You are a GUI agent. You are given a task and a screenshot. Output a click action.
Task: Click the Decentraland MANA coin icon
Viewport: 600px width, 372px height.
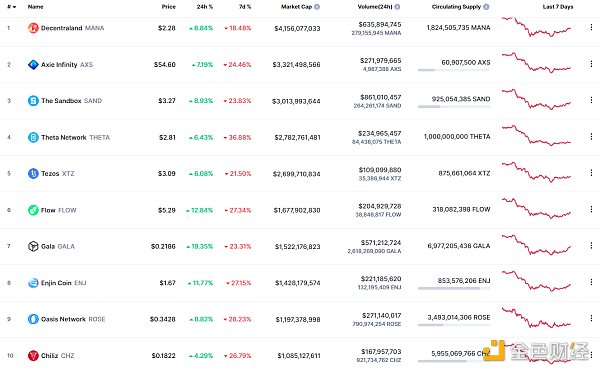33,28
